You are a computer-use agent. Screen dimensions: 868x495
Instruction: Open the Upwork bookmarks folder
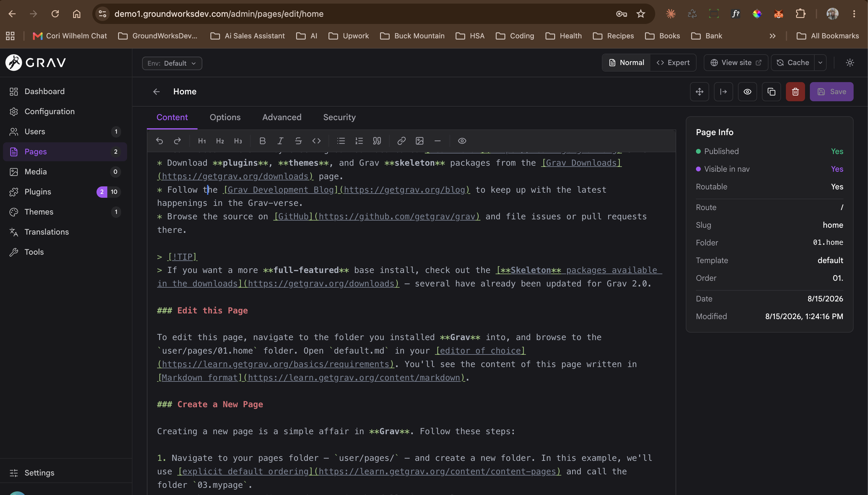tap(349, 36)
